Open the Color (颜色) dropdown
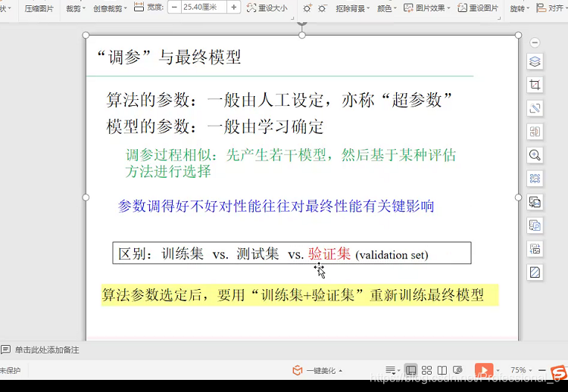This screenshot has height=392, width=568. [x=387, y=8]
